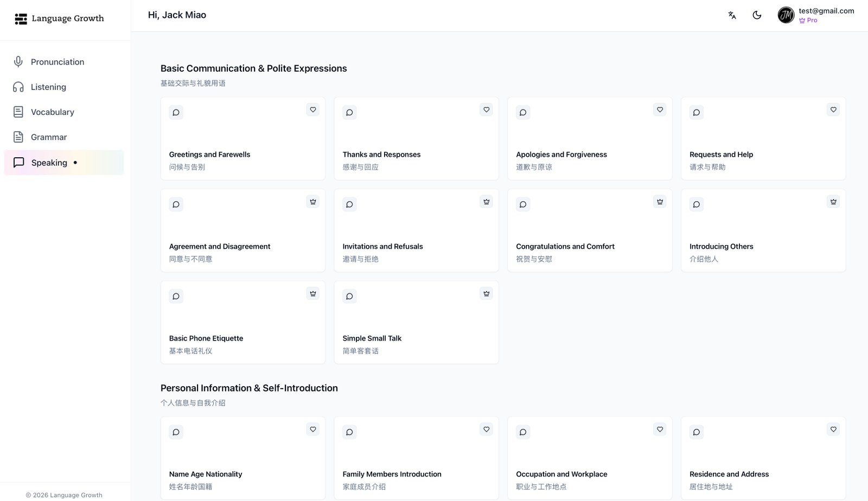The image size is (868, 501).
Task: Click the Language Growth logo icon
Action: [x=21, y=19]
